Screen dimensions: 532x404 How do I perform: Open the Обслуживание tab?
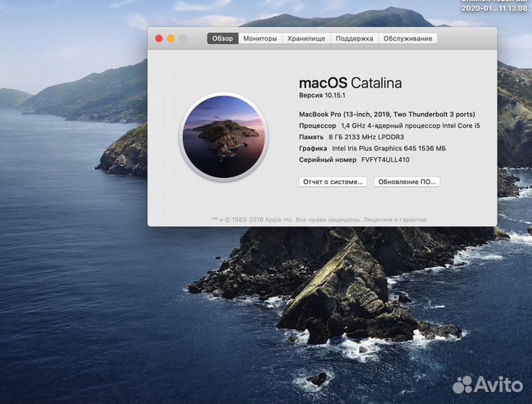pyautogui.click(x=408, y=38)
